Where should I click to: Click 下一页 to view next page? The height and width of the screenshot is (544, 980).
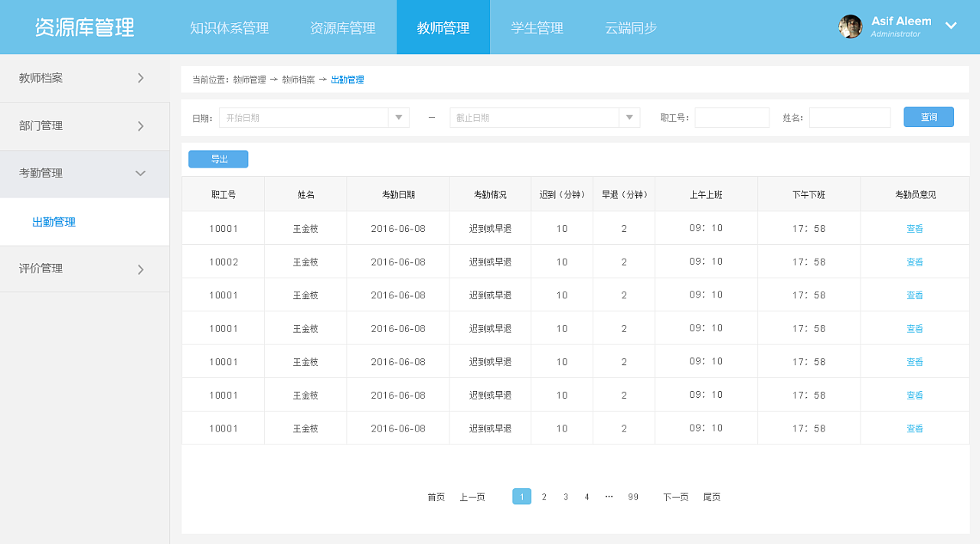click(675, 497)
